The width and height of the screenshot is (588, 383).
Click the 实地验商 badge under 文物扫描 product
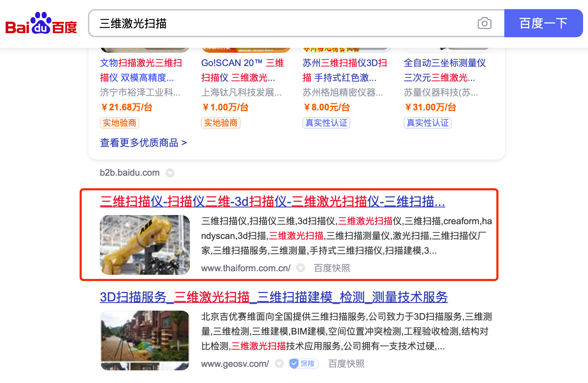(x=119, y=123)
